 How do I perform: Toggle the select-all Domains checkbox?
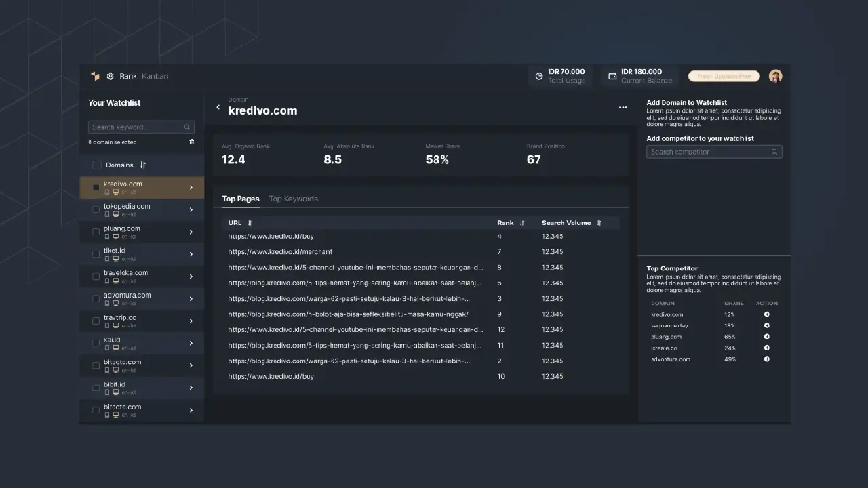(97, 165)
